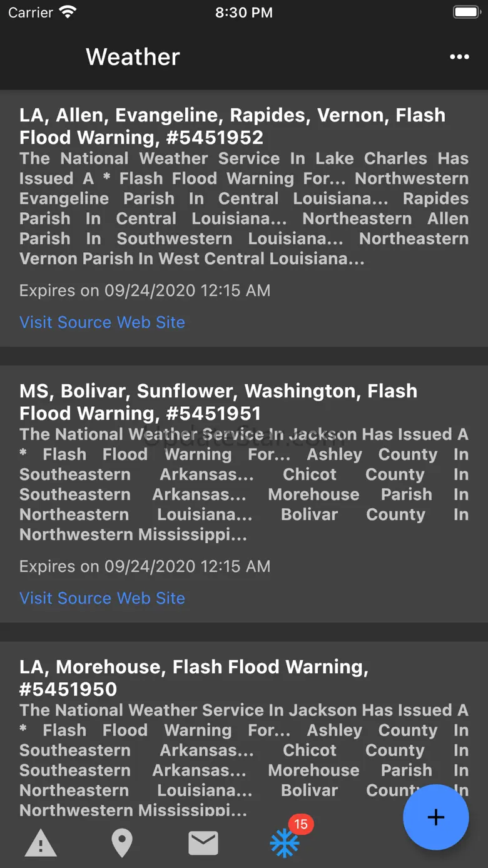The height and width of the screenshot is (868, 488).
Task: Open the three-dot more options menu
Action: (x=459, y=57)
